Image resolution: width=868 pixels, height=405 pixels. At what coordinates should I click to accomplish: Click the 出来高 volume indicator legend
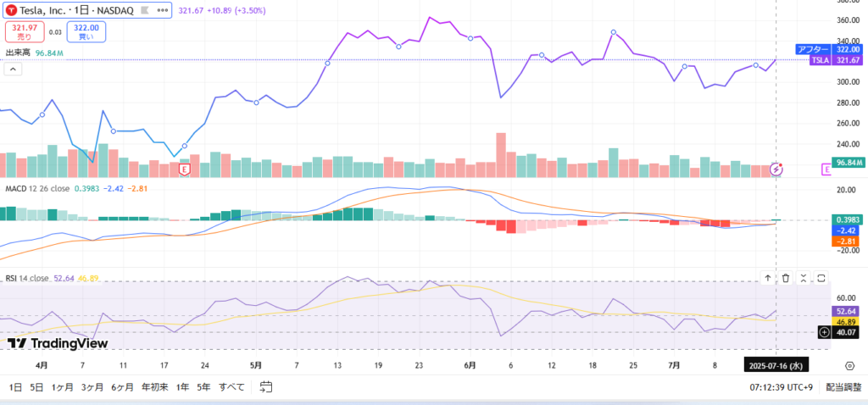tap(19, 53)
